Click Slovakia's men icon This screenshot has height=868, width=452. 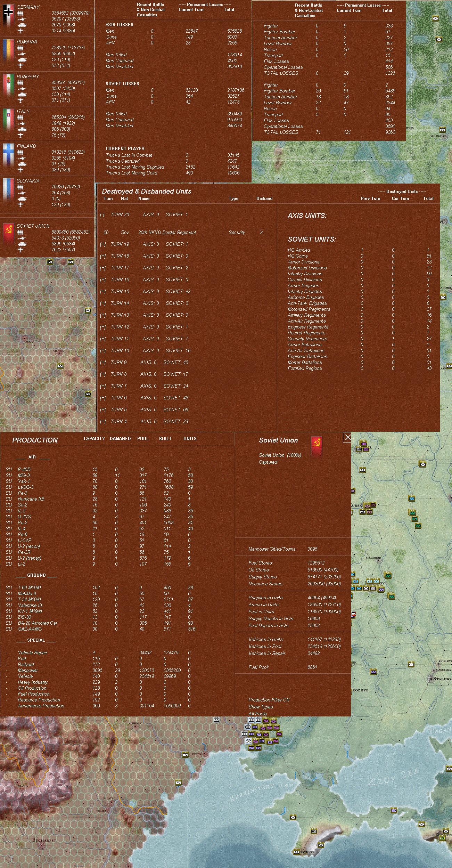[20, 187]
